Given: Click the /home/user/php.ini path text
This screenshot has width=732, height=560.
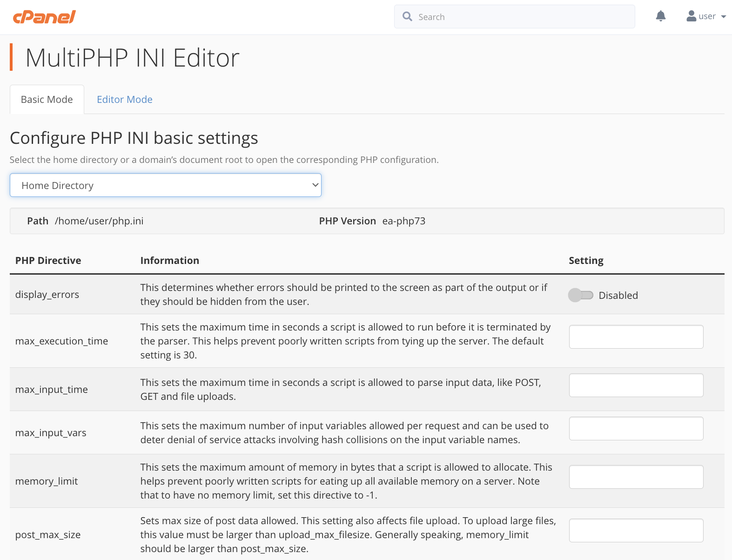Looking at the screenshot, I should pos(99,221).
